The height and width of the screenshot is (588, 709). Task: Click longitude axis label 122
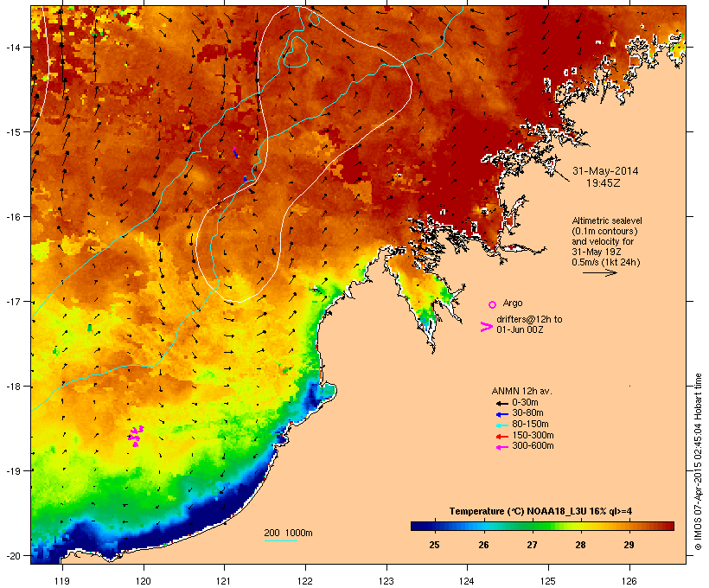click(x=305, y=581)
